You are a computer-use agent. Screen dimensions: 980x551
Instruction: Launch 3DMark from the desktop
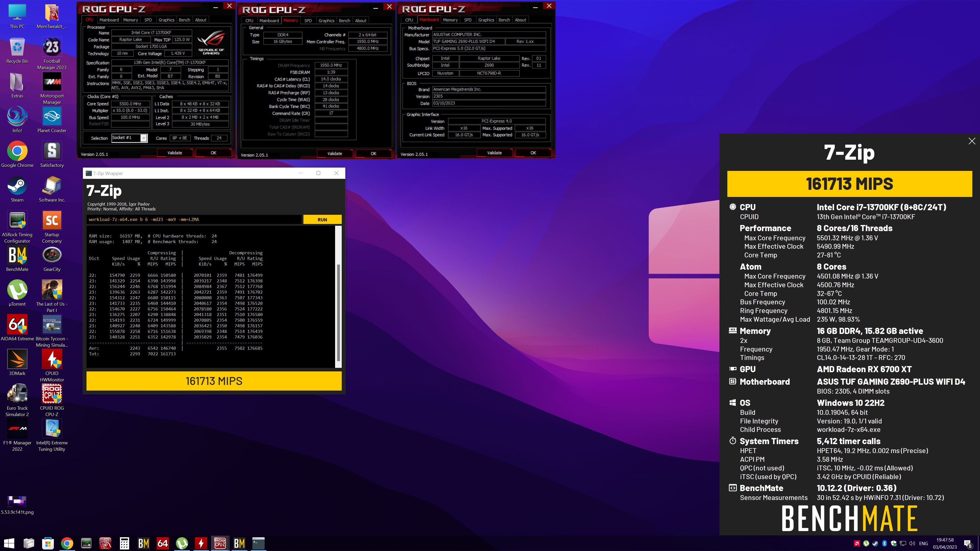17,363
